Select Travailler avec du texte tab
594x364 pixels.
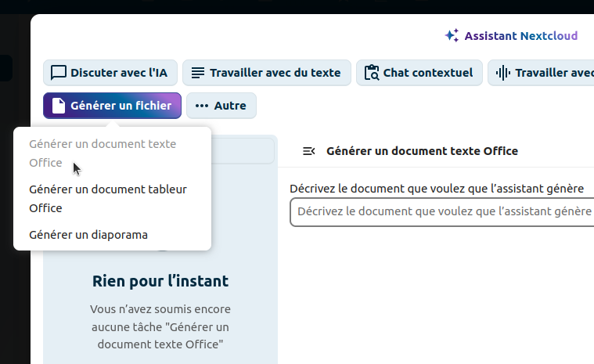click(x=267, y=73)
